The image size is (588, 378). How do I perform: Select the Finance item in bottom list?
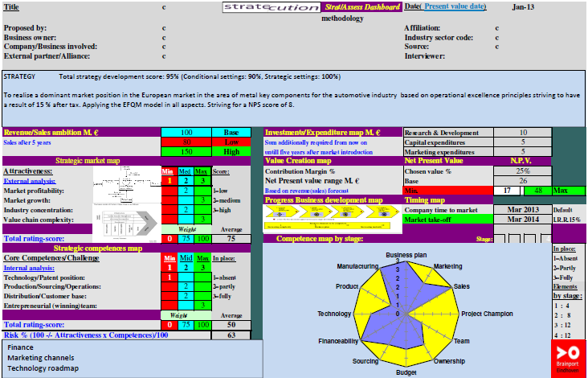click(21, 347)
